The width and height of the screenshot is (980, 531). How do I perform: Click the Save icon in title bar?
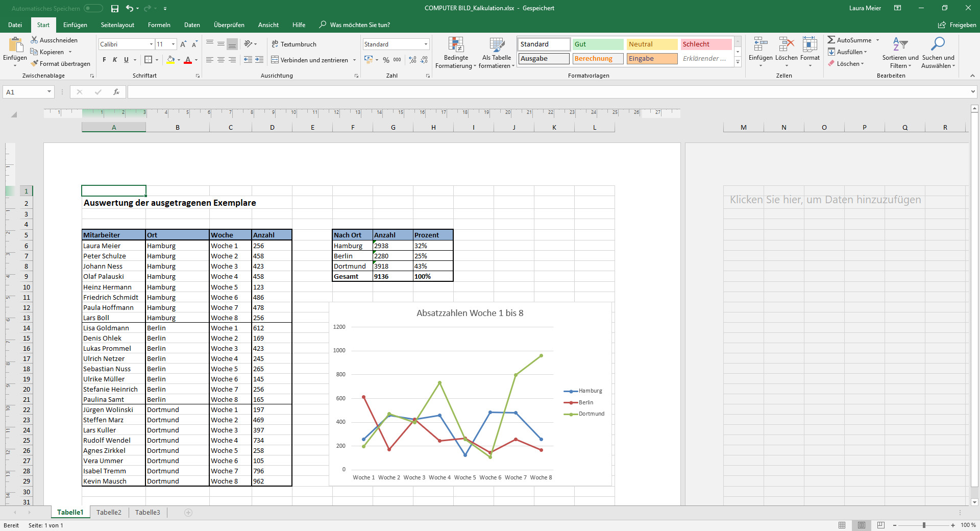pyautogui.click(x=115, y=8)
